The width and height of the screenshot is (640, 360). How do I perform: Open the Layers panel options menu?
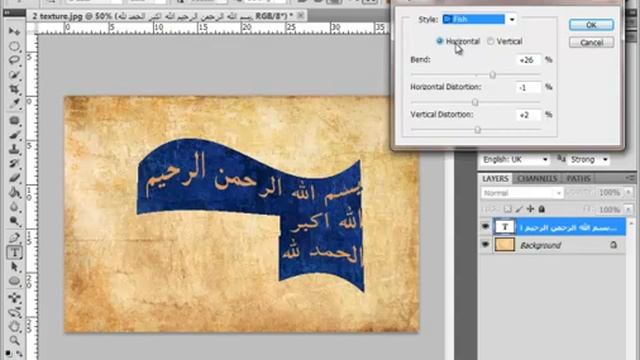pos(630,178)
